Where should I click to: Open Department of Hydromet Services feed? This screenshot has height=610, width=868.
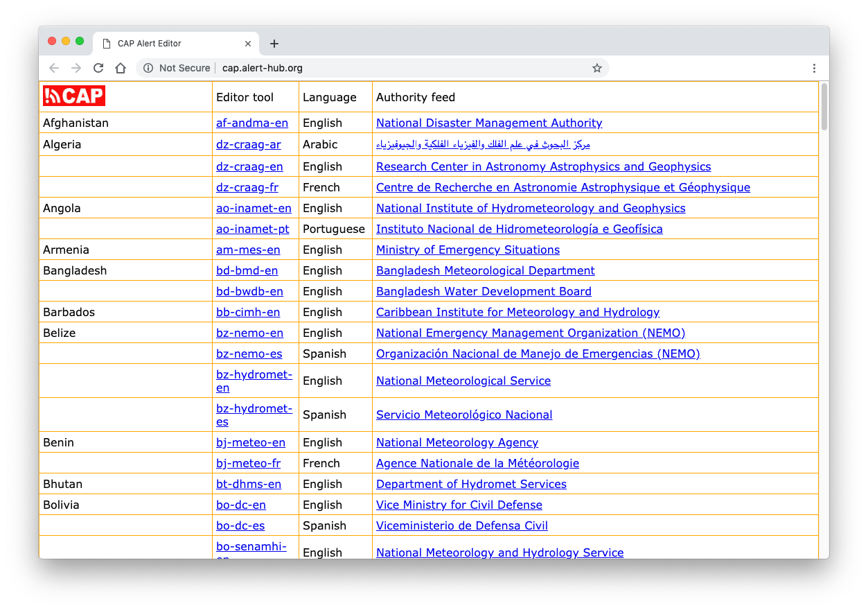[471, 484]
